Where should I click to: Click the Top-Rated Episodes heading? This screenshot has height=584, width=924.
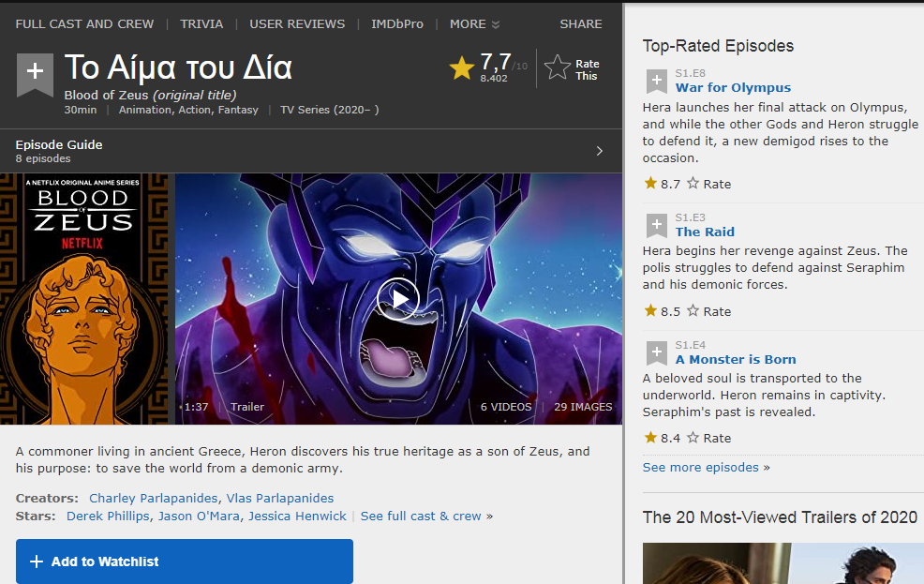click(x=718, y=46)
